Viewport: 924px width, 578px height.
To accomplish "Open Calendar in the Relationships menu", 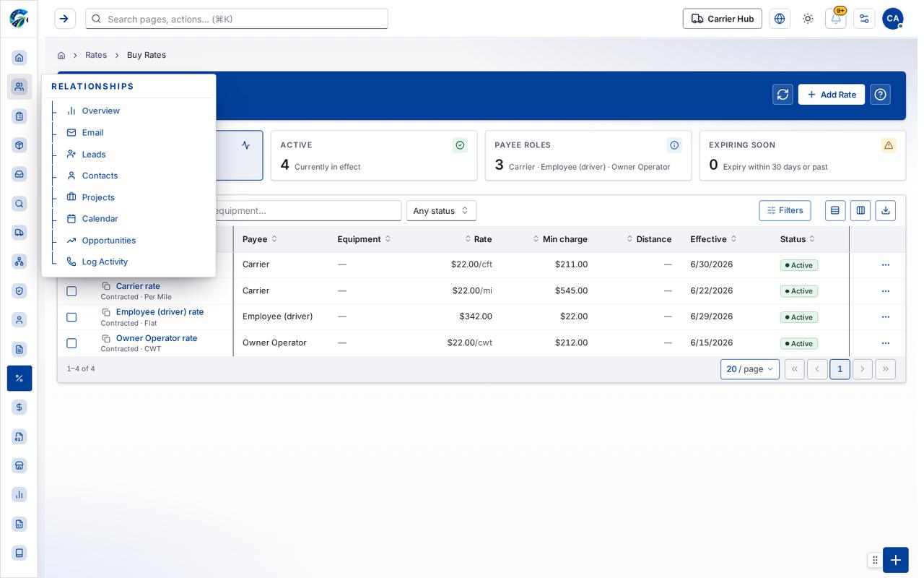I will pyautogui.click(x=100, y=219).
